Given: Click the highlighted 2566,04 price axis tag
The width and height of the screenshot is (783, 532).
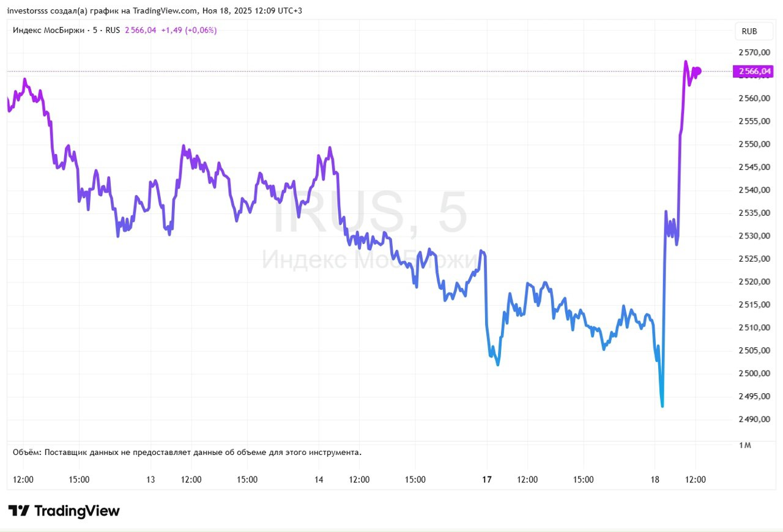Looking at the screenshot, I should point(754,72).
